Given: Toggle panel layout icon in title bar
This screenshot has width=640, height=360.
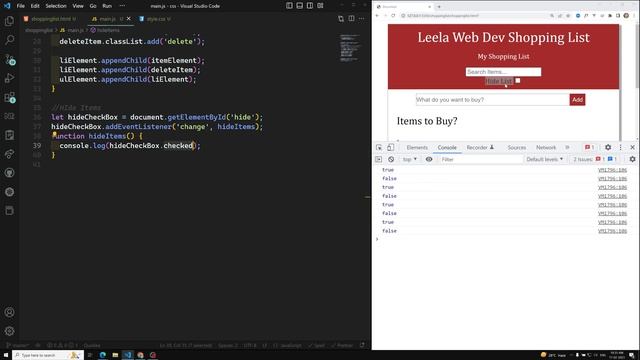Looking at the screenshot, I should click(x=300, y=6).
